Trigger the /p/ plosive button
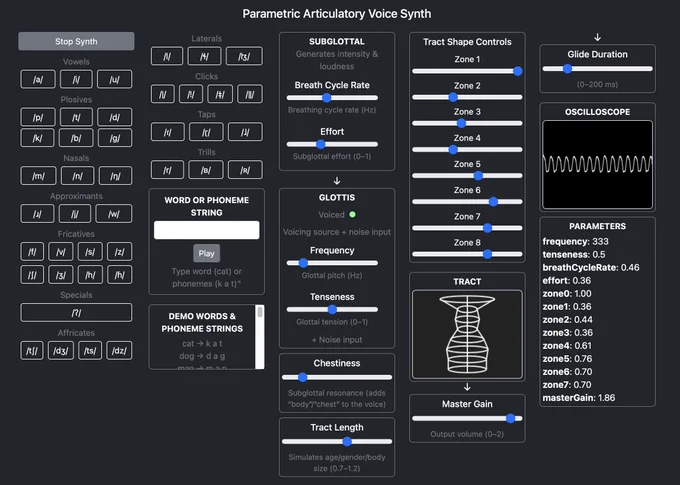Screen dimensions: 680x485 click(x=38, y=117)
